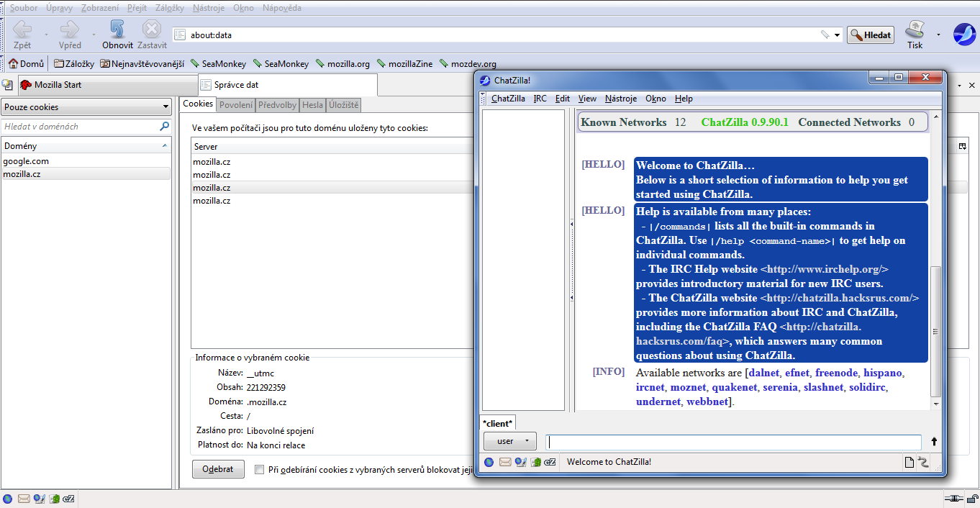Open the View menu in ChatZilla
This screenshot has width=980, height=508.
click(587, 99)
